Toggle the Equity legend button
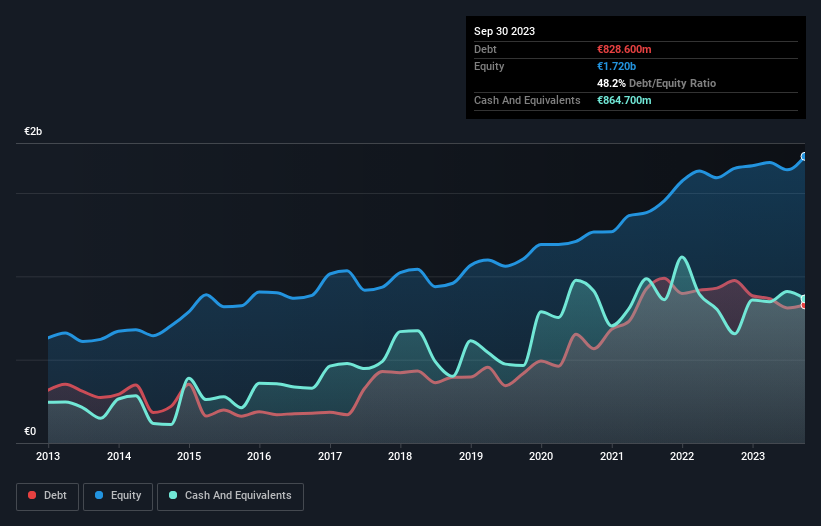 (118, 496)
